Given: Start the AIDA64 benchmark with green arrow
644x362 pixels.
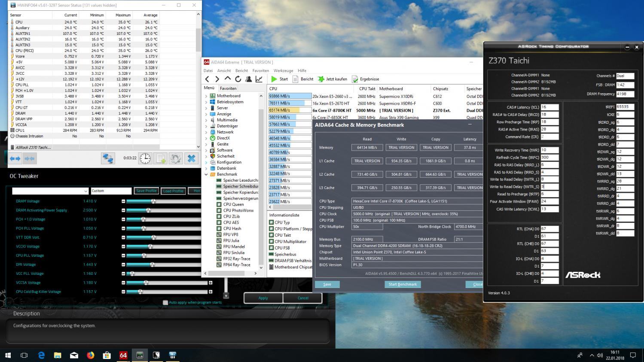Looking at the screenshot, I should [279, 79].
